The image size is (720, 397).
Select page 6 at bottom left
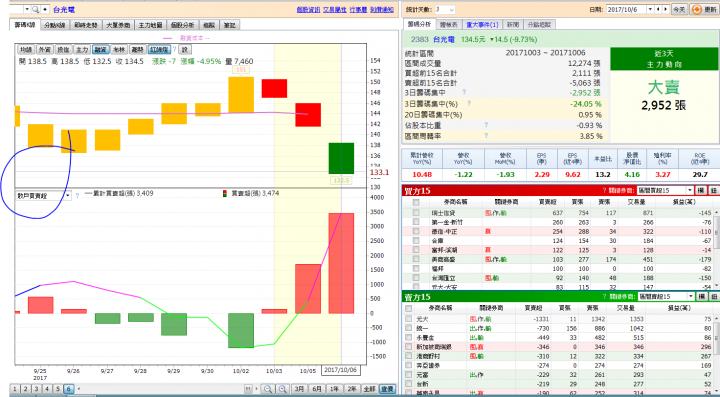click(x=68, y=389)
